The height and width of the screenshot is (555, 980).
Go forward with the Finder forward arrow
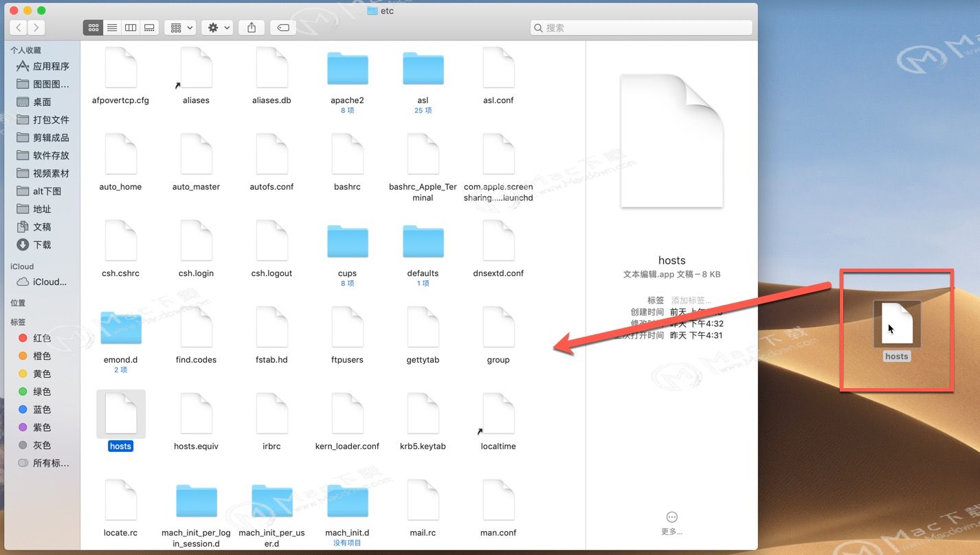pos(36,27)
